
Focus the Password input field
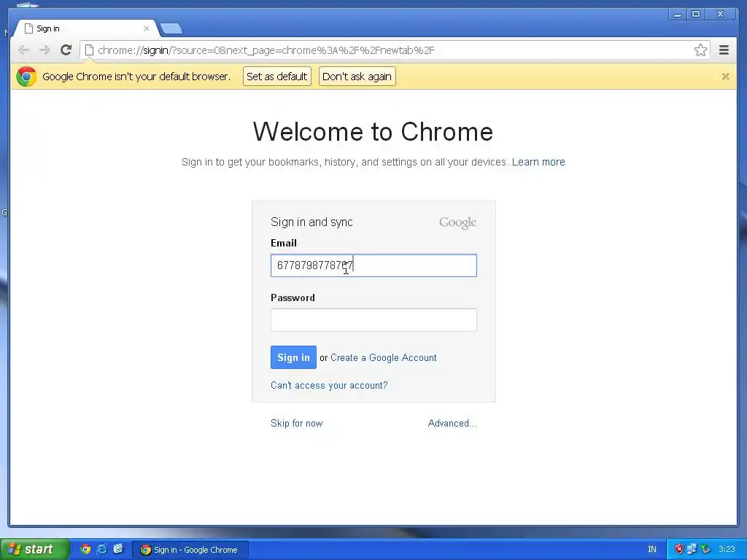click(x=373, y=320)
